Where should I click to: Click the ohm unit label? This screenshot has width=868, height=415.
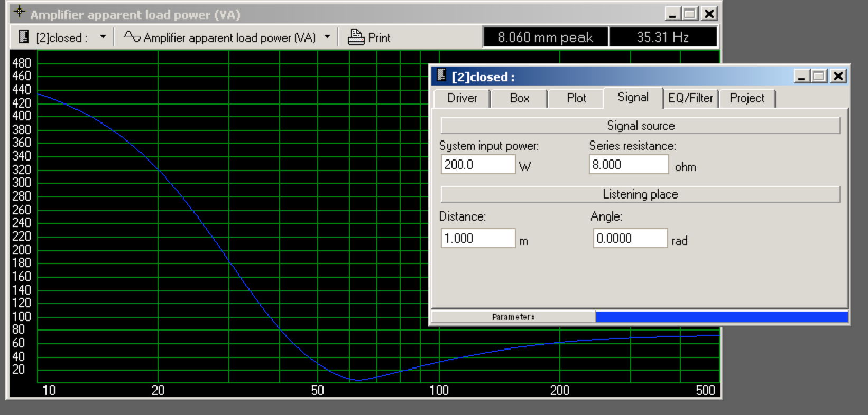(686, 167)
